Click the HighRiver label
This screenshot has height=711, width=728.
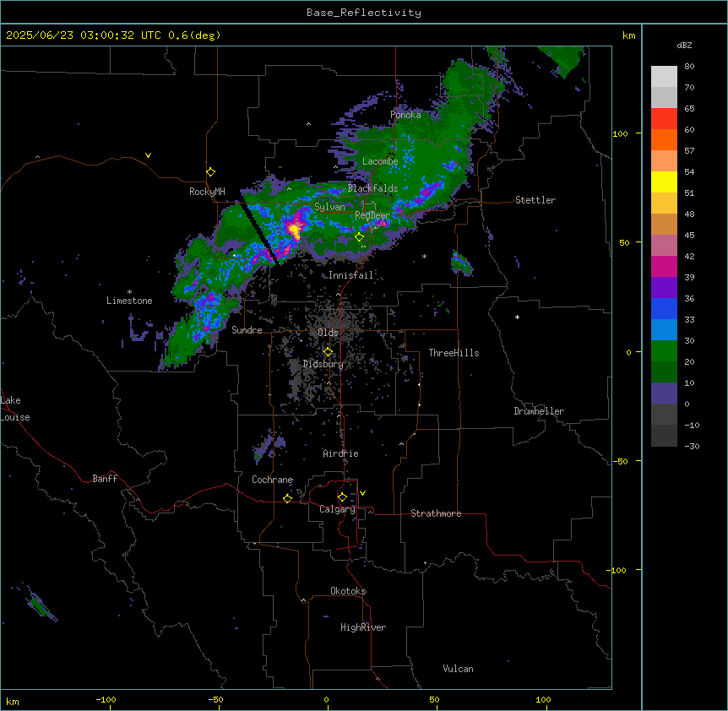363,627
